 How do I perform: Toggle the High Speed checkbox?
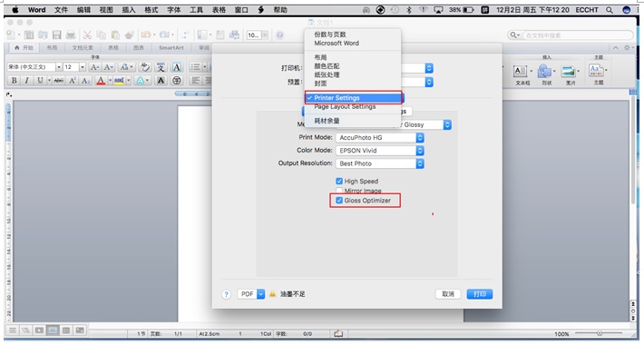click(x=339, y=181)
